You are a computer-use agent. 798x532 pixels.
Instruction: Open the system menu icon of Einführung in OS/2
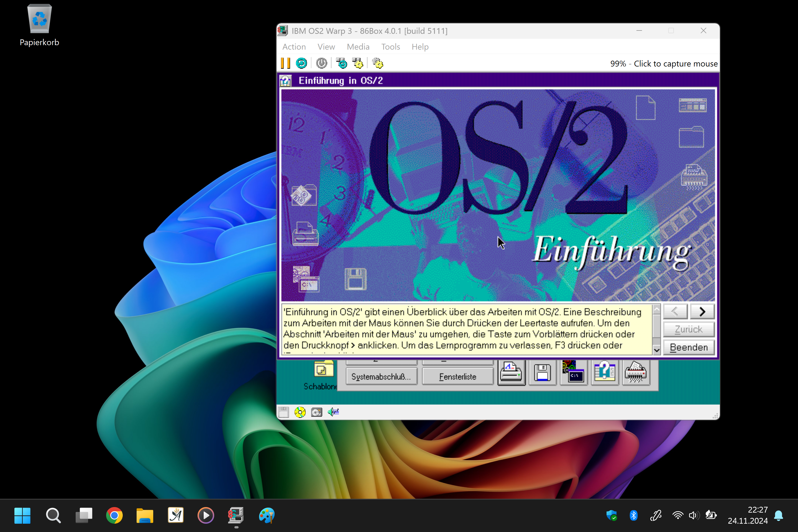click(x=285, y=81)
